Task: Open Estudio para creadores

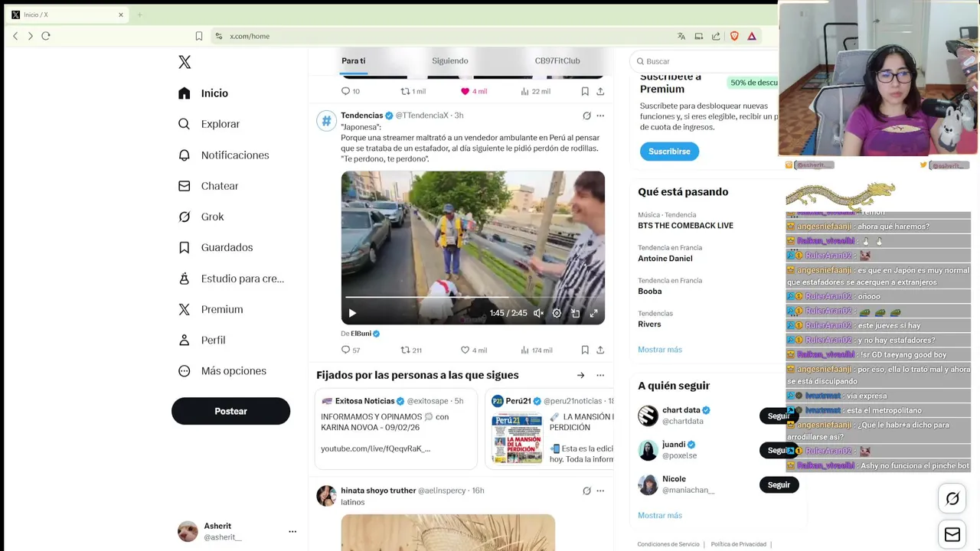Action: coord(231,279)
